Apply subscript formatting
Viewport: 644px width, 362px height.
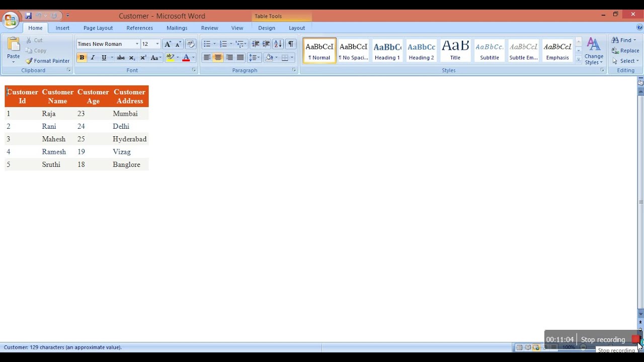(x=132, y=58)
